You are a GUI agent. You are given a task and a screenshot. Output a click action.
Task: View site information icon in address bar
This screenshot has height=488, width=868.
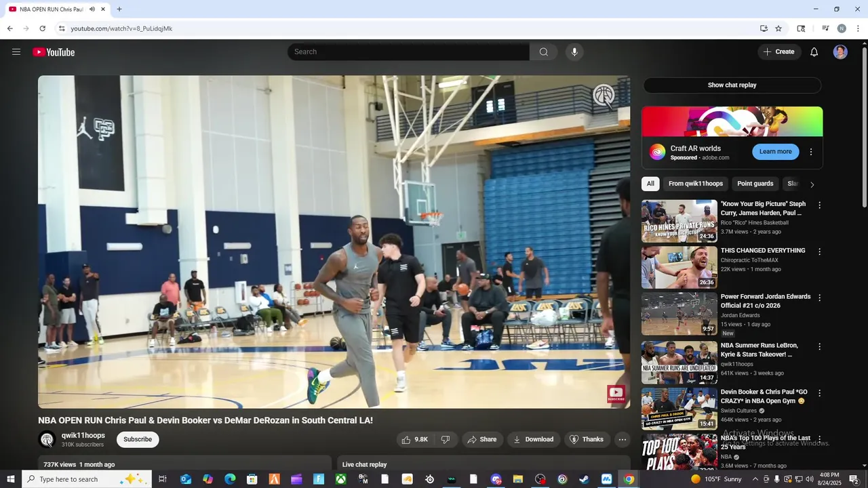[x=62, y=28]
